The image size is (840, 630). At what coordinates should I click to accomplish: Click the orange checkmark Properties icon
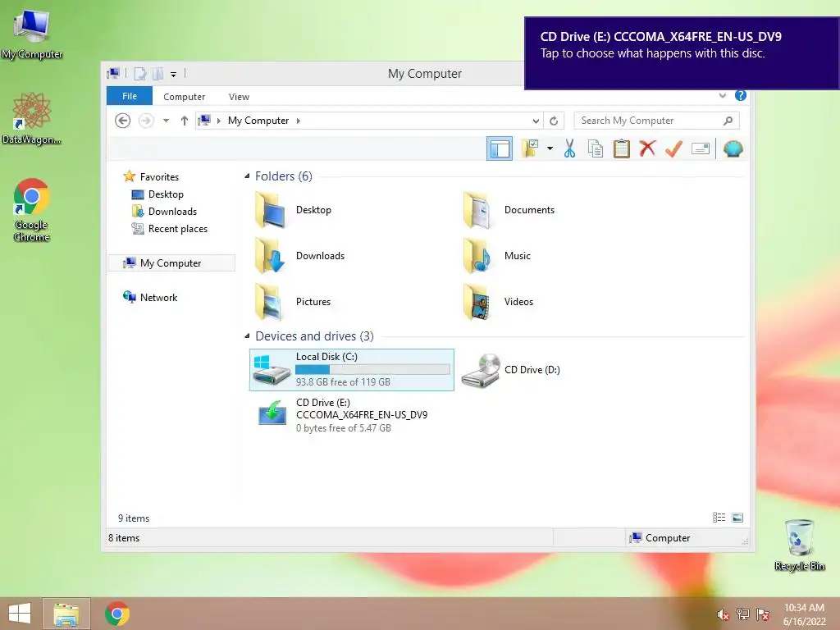674,148
